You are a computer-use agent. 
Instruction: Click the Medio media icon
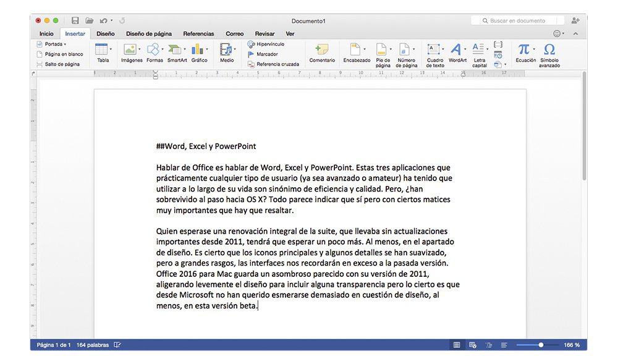point(226,49)
